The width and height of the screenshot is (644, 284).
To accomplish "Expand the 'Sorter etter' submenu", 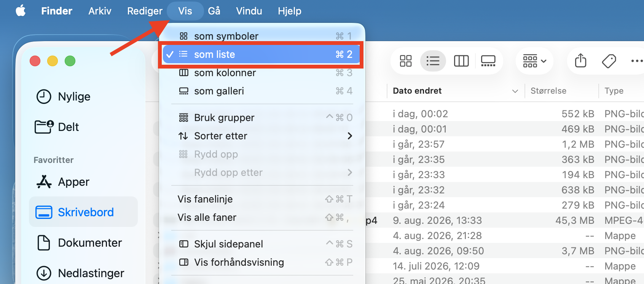I will click(262, 136).
